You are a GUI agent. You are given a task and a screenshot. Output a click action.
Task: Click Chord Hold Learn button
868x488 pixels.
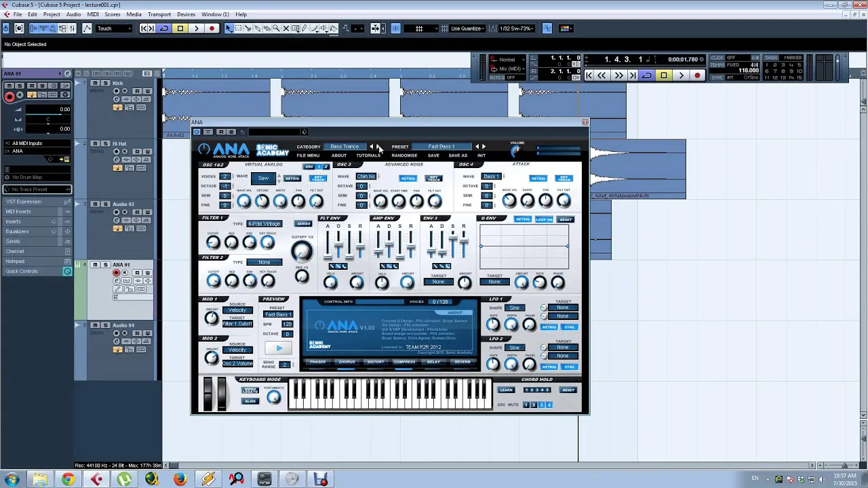point(506,390)
